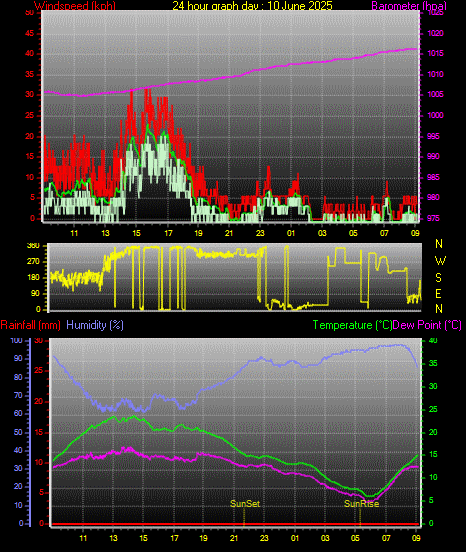Click the 1015 barometer scale value
Screen dimensions: 466x552
click(x=435, y=54)
